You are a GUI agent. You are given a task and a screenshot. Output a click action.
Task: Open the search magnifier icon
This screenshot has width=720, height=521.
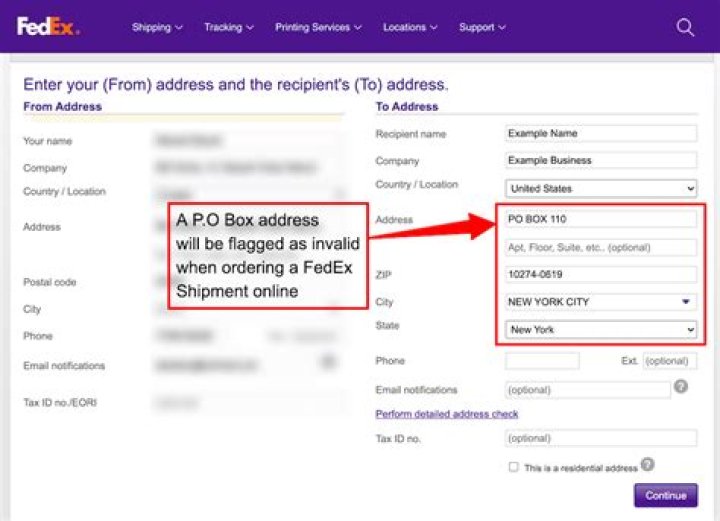click(x=685, y=28)
